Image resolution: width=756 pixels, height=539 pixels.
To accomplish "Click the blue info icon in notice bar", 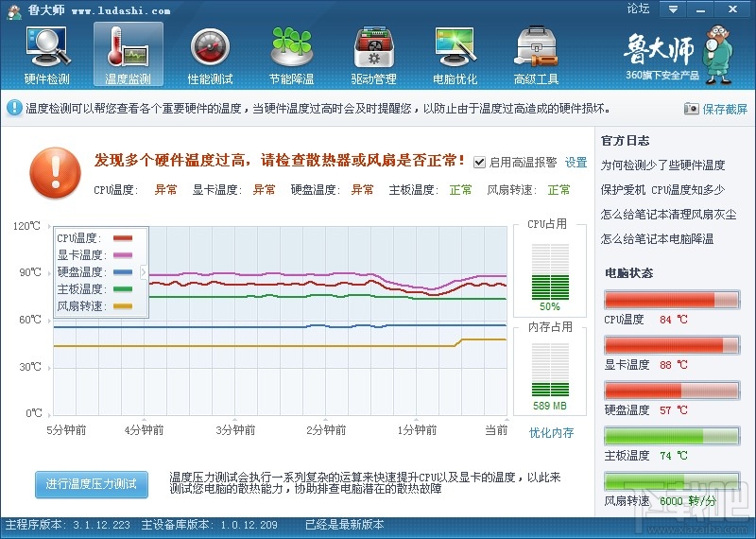I will point(14,107).
